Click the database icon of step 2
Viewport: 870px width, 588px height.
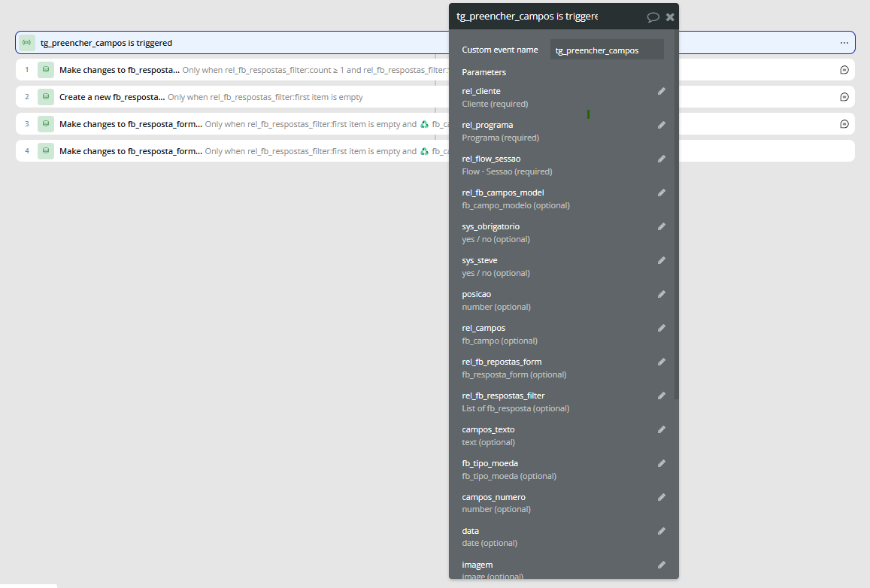(46, 97)
